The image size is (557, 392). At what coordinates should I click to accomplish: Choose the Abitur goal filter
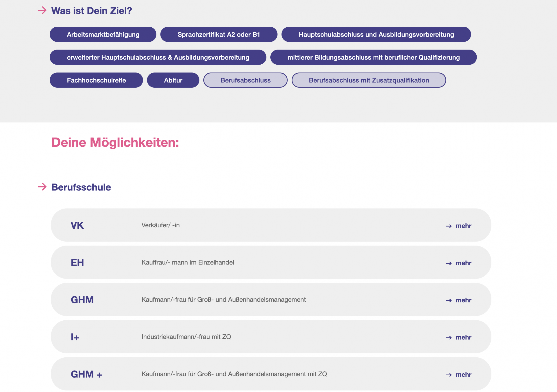pos(173,80)
